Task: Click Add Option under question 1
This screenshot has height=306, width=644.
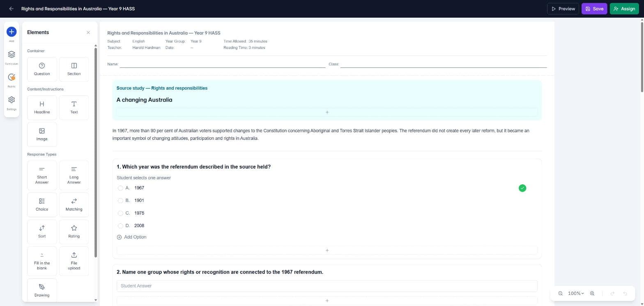Action: tap(131, 237)
